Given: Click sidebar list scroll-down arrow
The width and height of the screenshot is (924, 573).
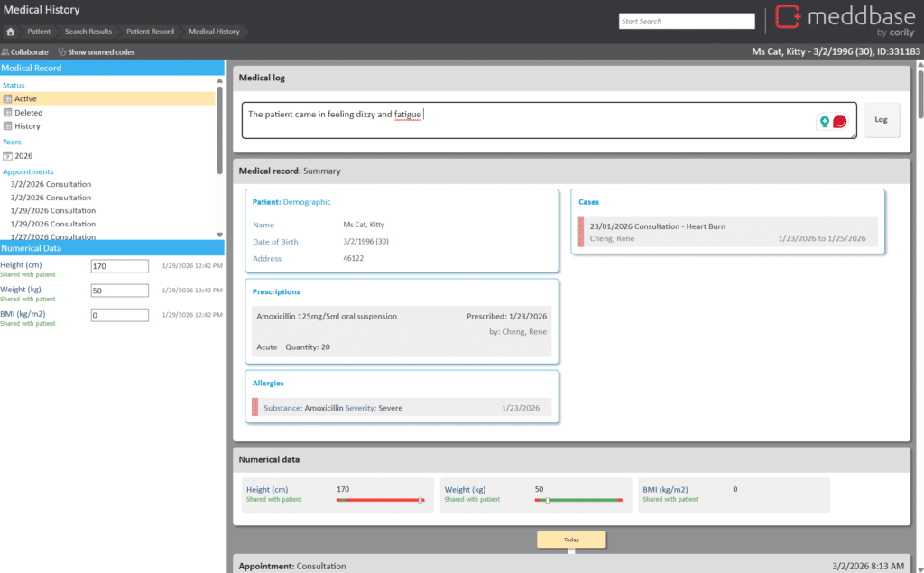Looking at the screenshot, I should coord(220,235).
